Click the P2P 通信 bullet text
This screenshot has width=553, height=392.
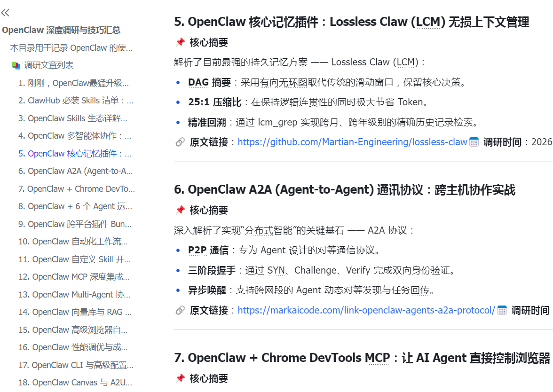point(284,250)
